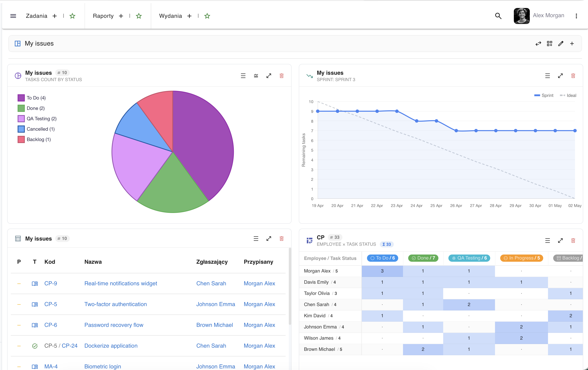
Task: Click the QA Testing / 6 status chip
Action: coord(469,258)
